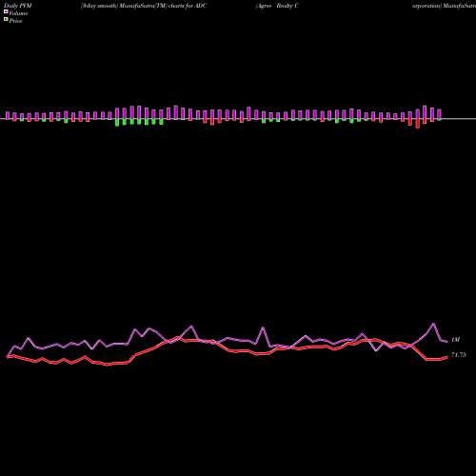Image resolution: width=476 pixels, height=476 pixels.
Task: Click the '71.75' price end label
Action: point(459,355)
